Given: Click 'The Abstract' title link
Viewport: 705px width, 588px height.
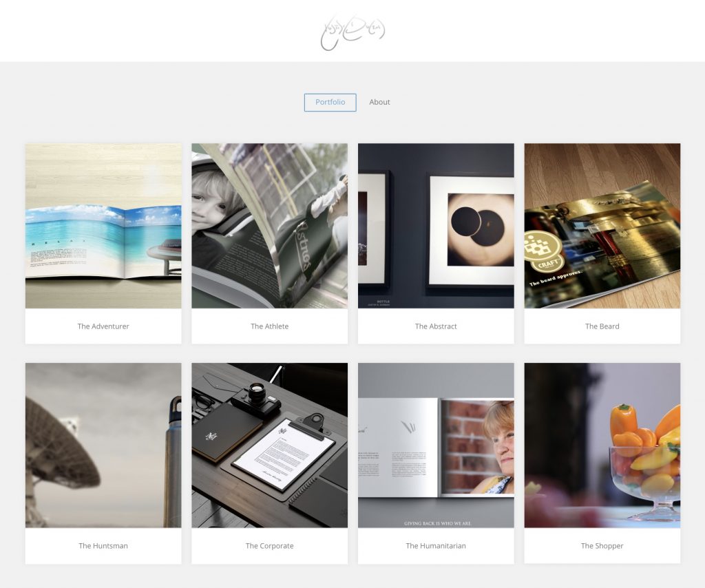Looking at the screenshot, I should coord(436,326).
